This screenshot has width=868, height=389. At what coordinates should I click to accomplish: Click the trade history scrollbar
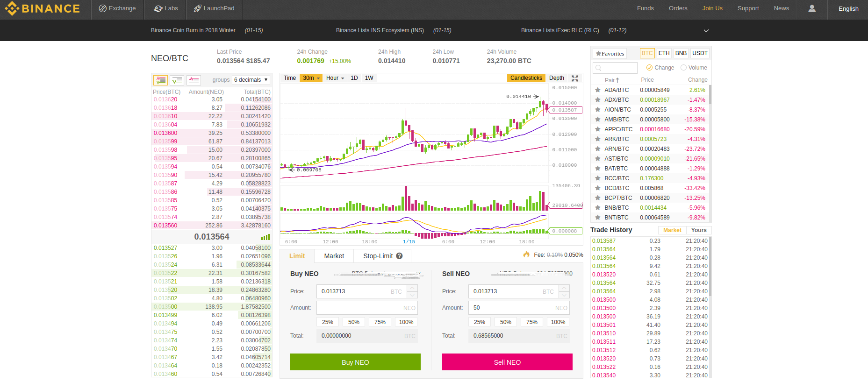click(x=710, y=266)
